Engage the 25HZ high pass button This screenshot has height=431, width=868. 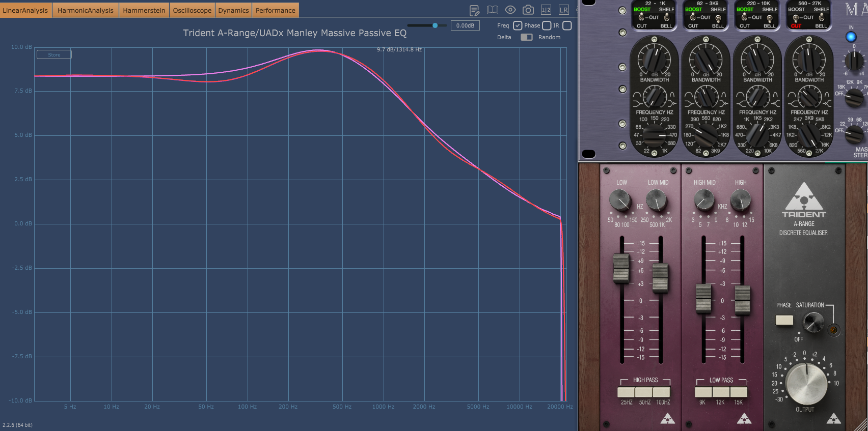pyautogui.click(x=626, y=392)
